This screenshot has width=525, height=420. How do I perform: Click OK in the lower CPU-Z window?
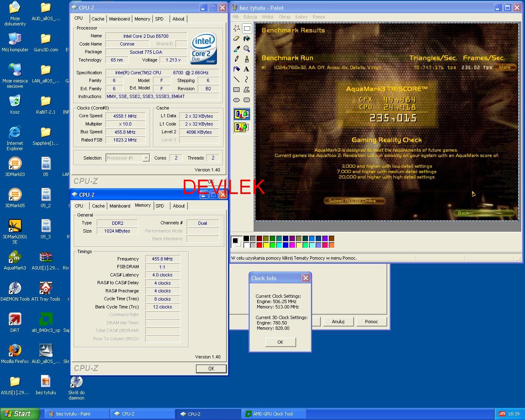[211, 369]
